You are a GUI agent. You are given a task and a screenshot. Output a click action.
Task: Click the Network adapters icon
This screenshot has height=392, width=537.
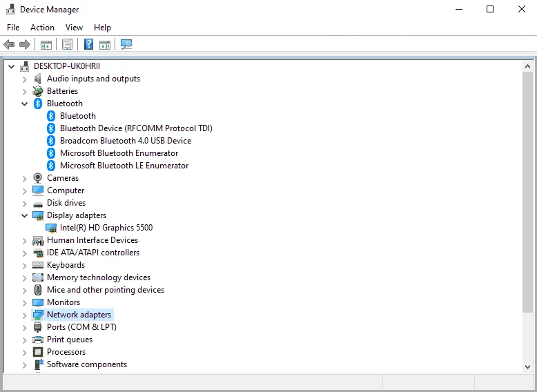click(38, 315)
